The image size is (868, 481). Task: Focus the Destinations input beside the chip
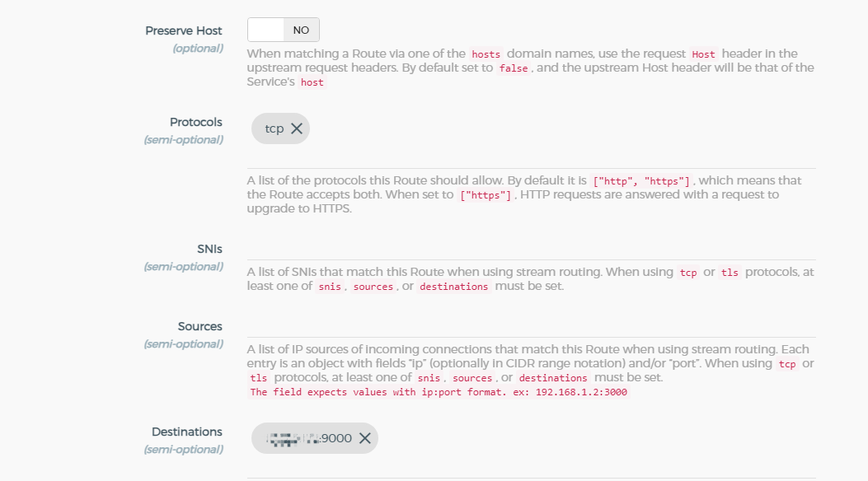(x=594, y=439)
